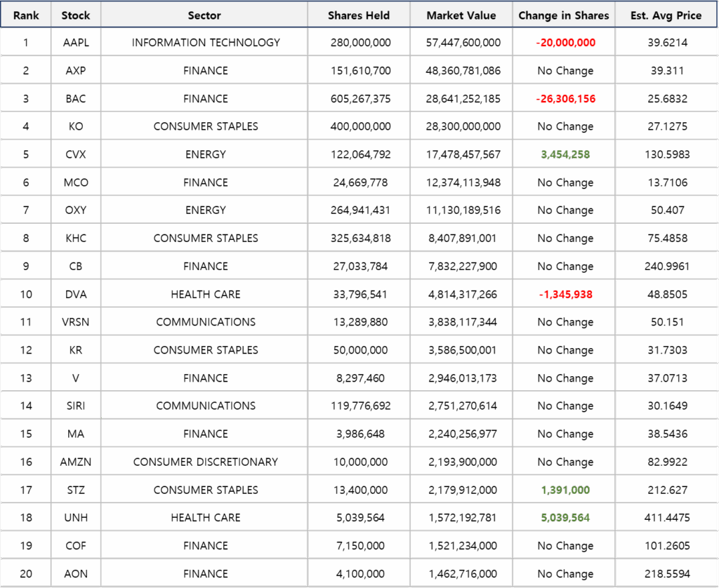Click the red -26,306,156 change value
This screenshot has height=588, width=719.
(565, 98)
